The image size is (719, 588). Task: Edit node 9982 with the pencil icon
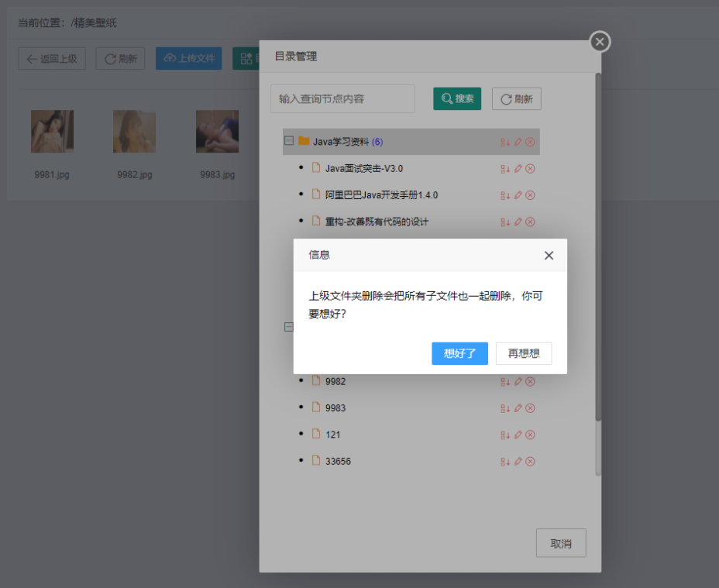tap(518, 381)
